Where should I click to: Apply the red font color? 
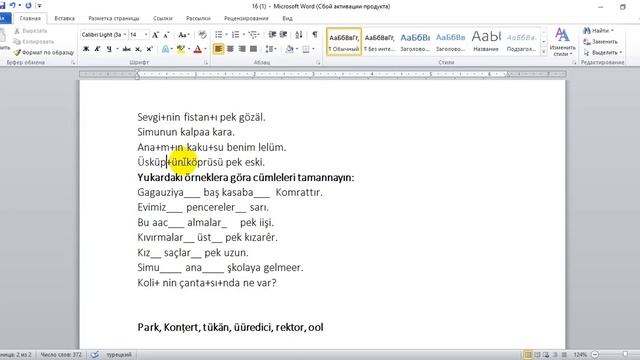(x=198, y=49)
